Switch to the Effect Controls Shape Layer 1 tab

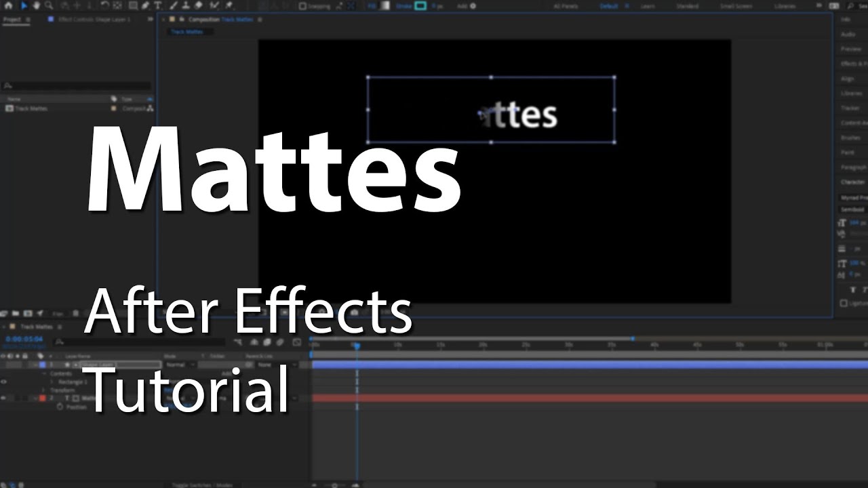click(x=94, y=20)
